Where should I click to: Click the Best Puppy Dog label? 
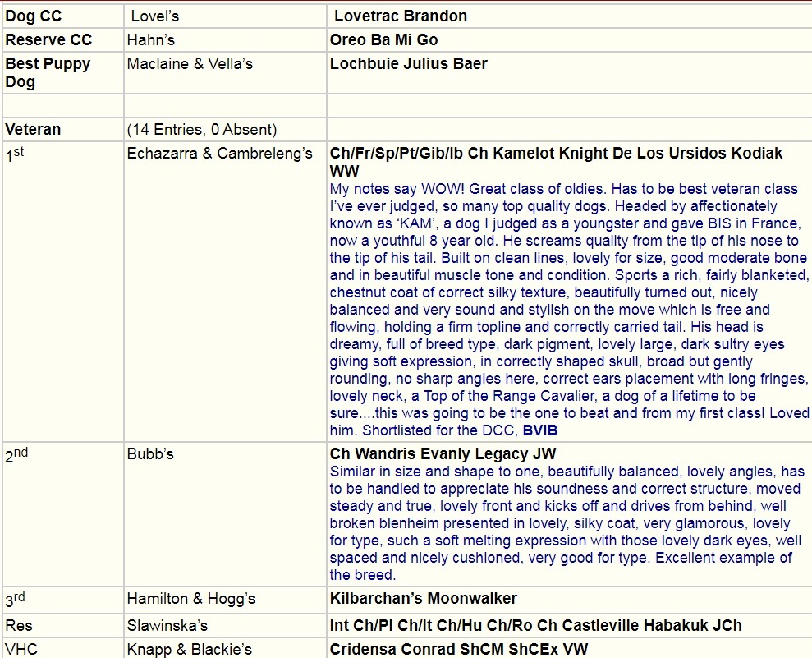[48, 72]
